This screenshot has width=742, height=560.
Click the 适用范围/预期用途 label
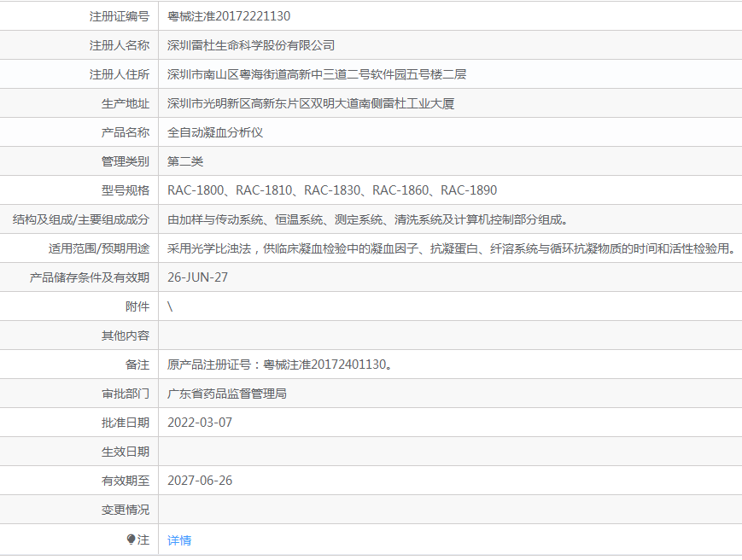tap(99, 248)
